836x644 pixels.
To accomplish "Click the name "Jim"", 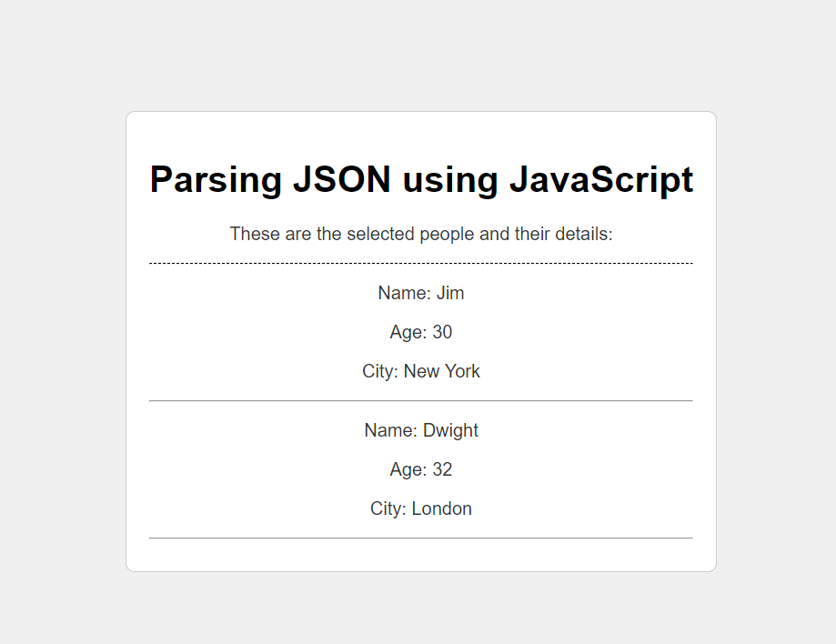I will 450,293.
